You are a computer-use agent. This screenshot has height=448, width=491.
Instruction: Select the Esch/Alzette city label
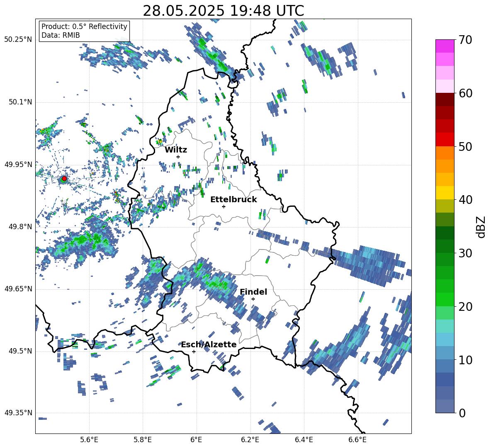pos(209,344)
